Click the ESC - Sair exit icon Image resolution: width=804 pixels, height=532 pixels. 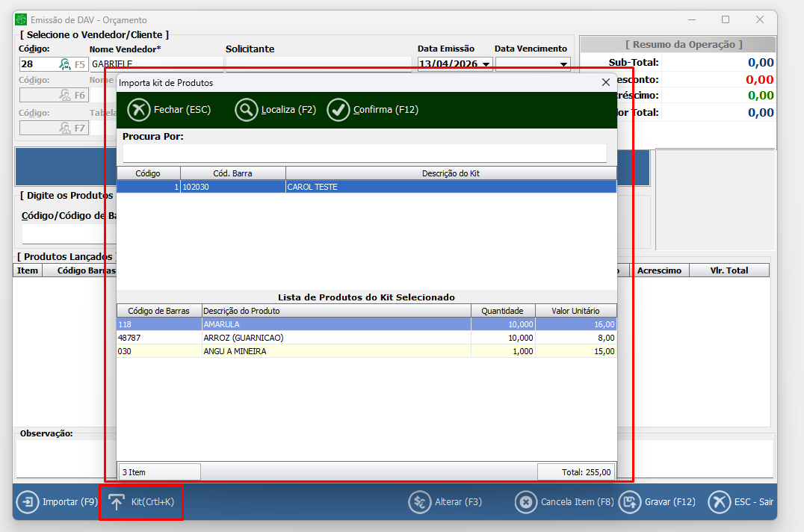[x=719, y=502]
